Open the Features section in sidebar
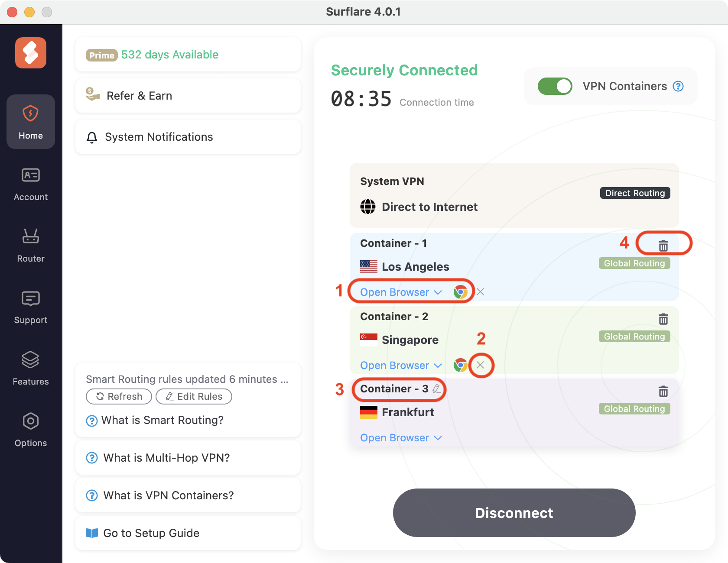Image resolution: width=728 pixels, height=563 pixels. click(x=31, y=369)
